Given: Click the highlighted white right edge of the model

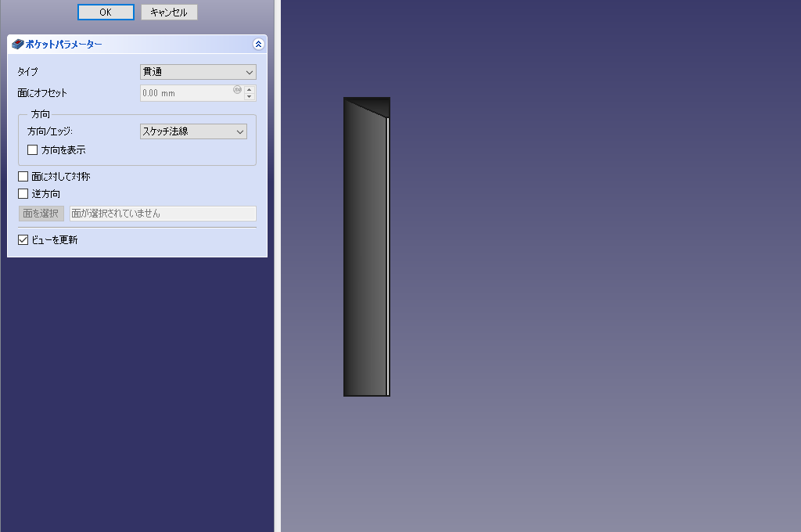Looking at the screenshot, I should (388, 258).
